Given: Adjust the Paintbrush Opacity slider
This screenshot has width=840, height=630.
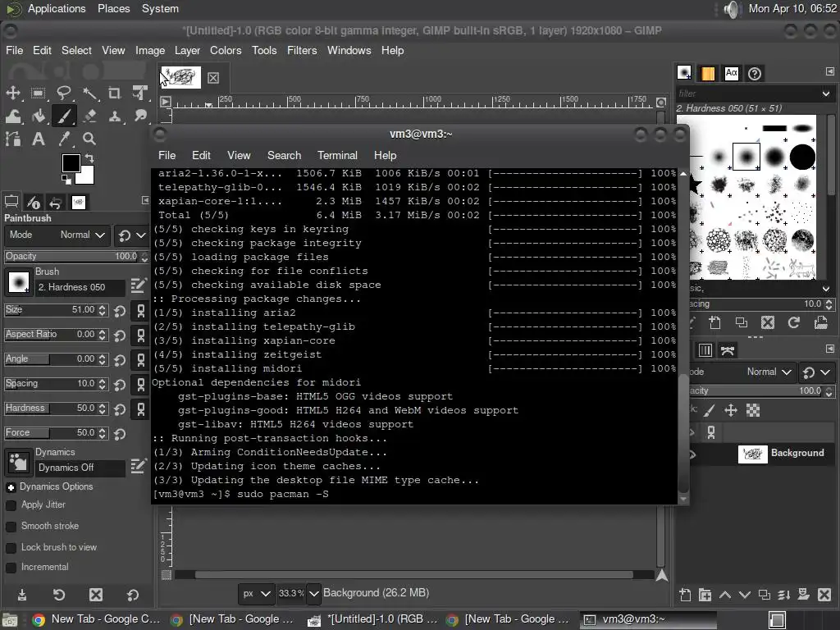Looking at the screenshot, I should pyautogui.click(x=72, y=257).
